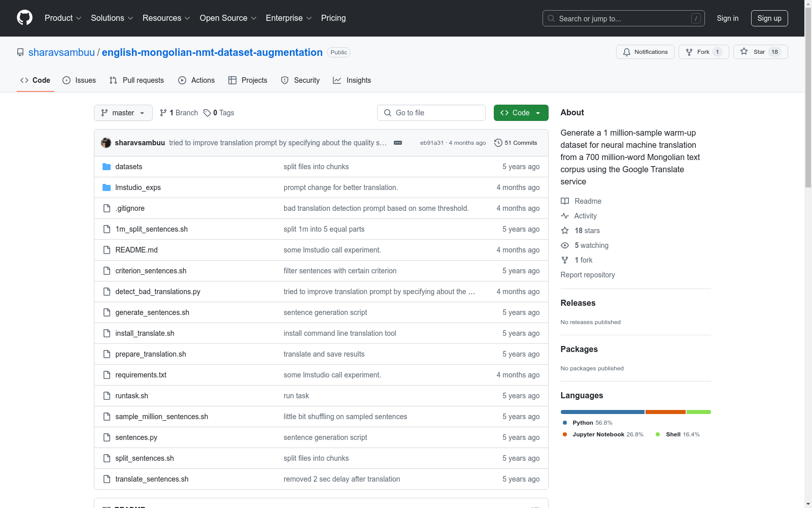Open the 1m_split_sentences.sh file
Image resolution: width=812 pixels, height=508 pixels.
[152, 229]
